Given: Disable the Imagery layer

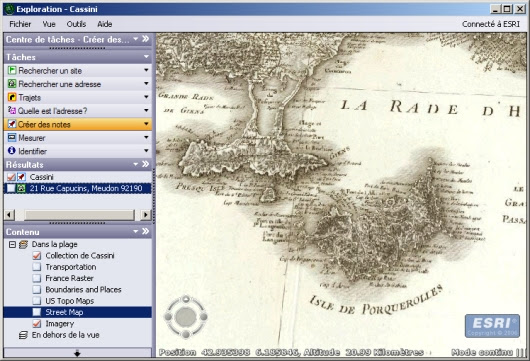Looking at the screenshot, I should pos(37,323).
